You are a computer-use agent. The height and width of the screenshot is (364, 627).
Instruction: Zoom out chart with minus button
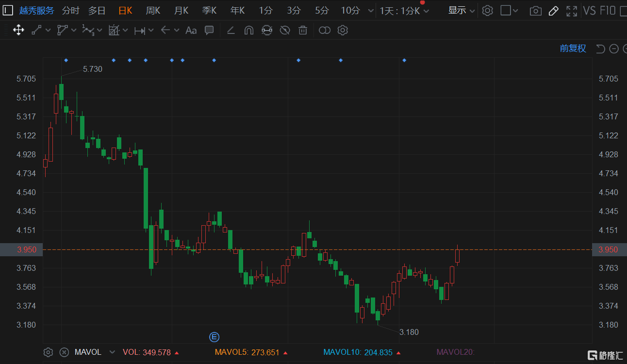614,49
